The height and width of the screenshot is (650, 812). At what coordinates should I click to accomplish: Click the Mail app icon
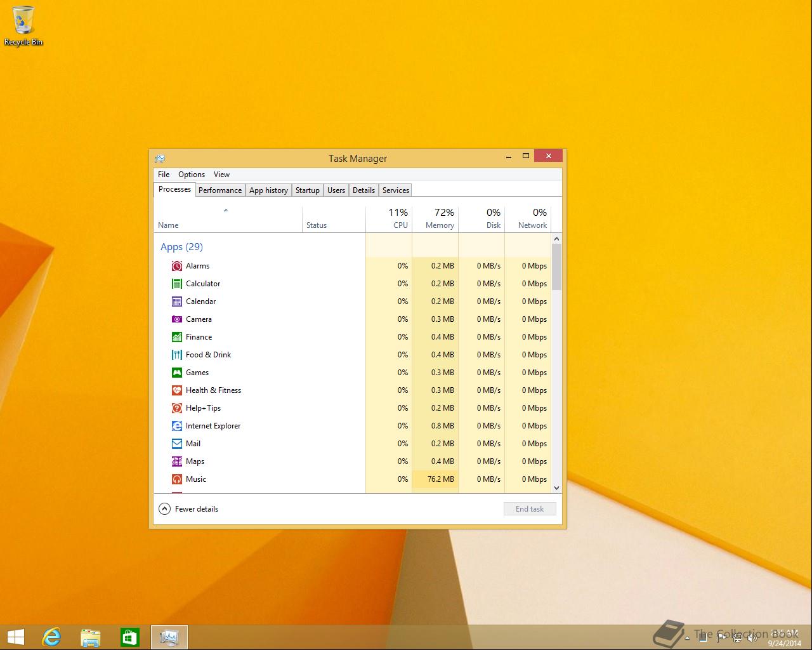click(177, 444)
